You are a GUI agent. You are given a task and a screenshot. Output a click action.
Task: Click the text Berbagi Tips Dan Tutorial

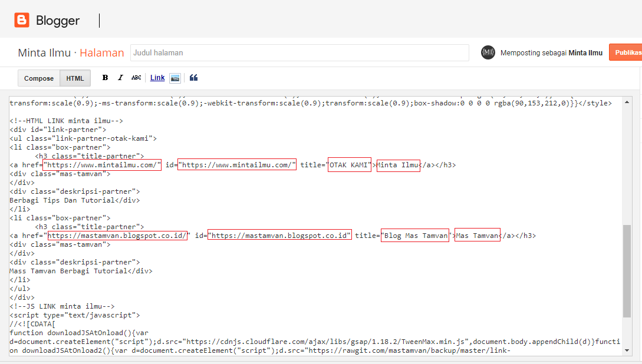(x=62, y=200)
